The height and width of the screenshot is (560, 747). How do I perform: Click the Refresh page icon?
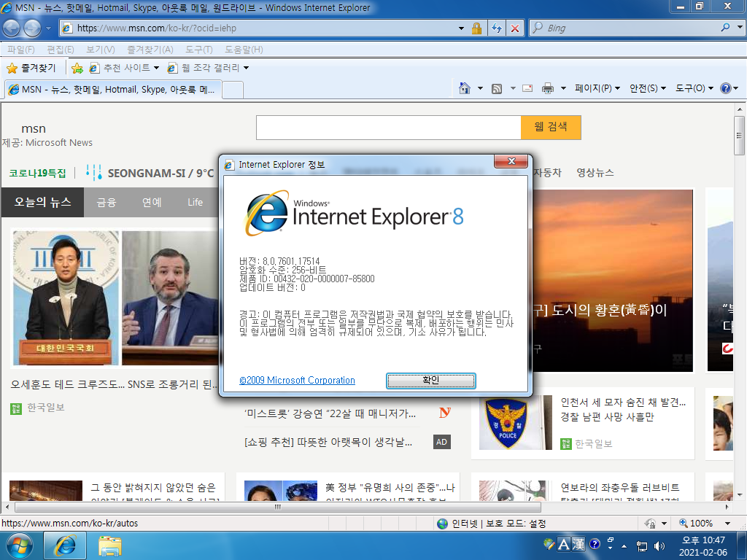point(497,28)
